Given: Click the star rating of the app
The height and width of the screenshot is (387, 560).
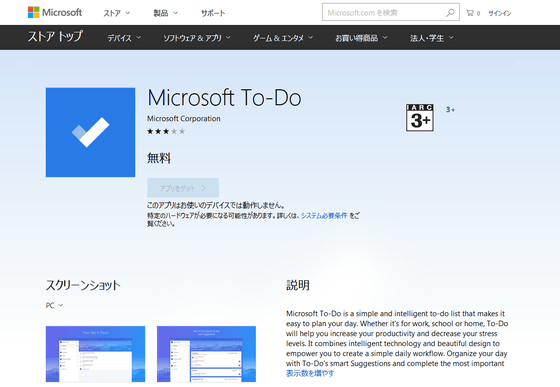Looking at the screenshot, I should click(x=166, y=131).
